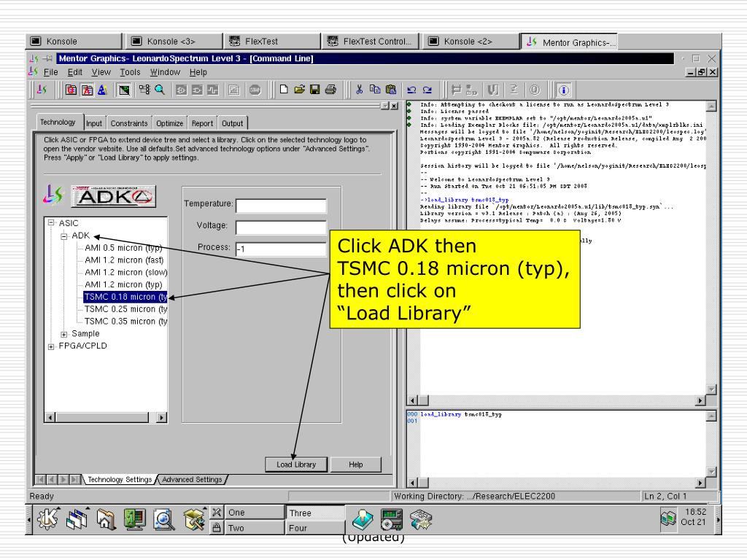The width and height of the screenshot is (747, 560).
Task: Click the media player panel icon
Action: (392, 519)
